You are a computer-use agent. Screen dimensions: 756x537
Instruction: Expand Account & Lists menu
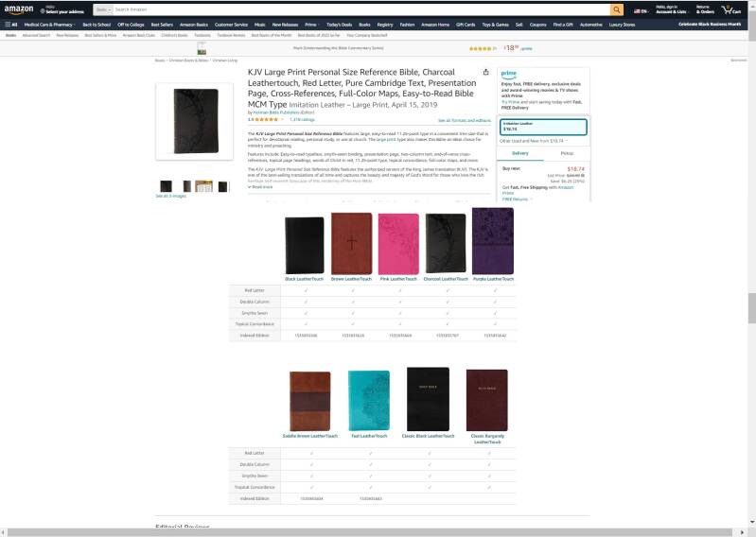pyautogui.click(x=671, y=9)
